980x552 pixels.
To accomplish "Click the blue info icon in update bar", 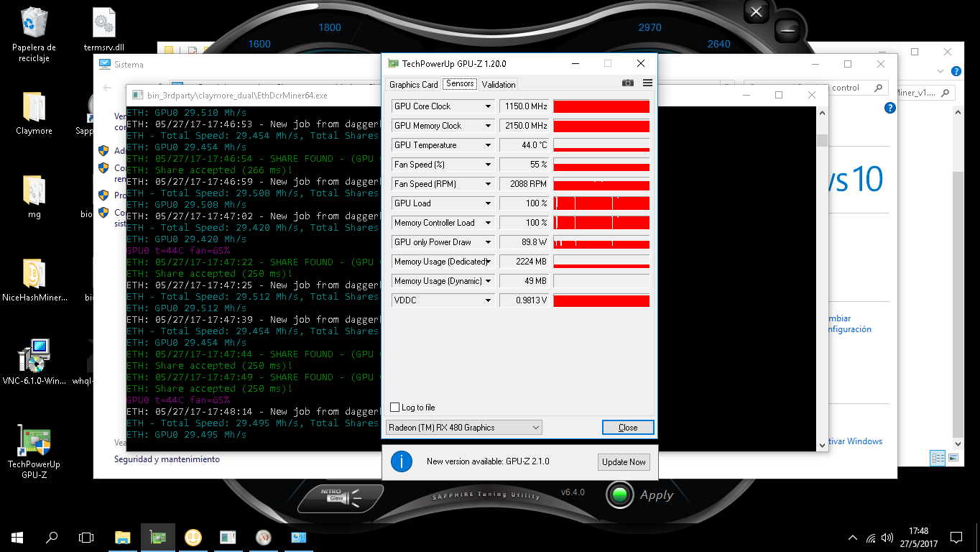I will [401, 461].
